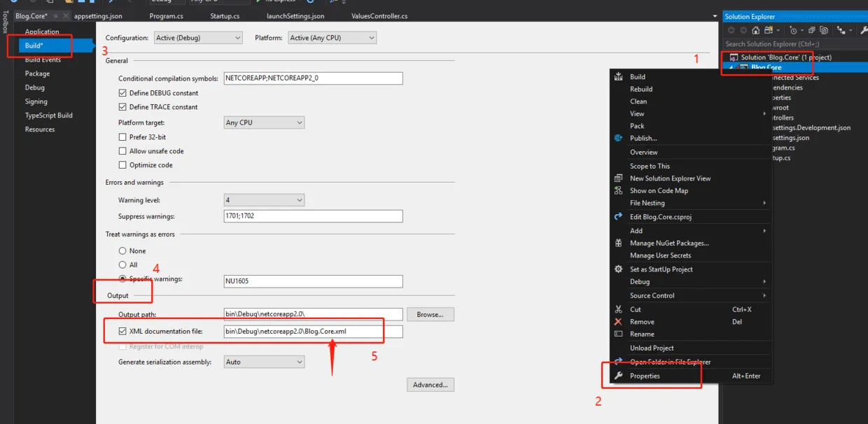
Task: Click the Collapse All icon in Solution Explorer
Action: pyautogui.click(x=812, y=31)
